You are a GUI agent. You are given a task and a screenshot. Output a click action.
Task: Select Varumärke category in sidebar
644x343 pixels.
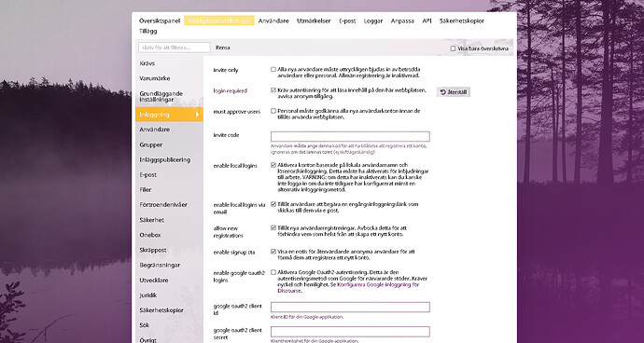tap(169, 78)
